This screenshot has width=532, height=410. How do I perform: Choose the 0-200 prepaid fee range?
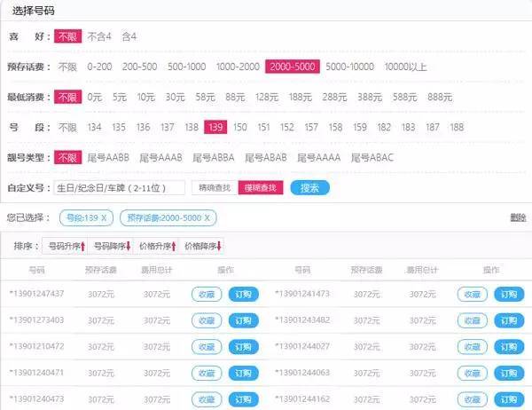coord(99,67)
